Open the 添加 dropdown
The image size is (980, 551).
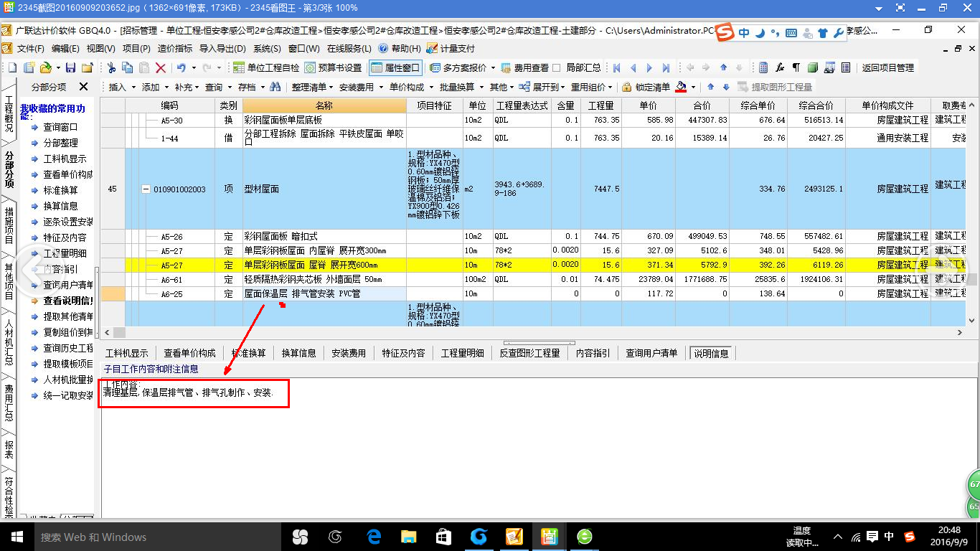click(154, 87)
